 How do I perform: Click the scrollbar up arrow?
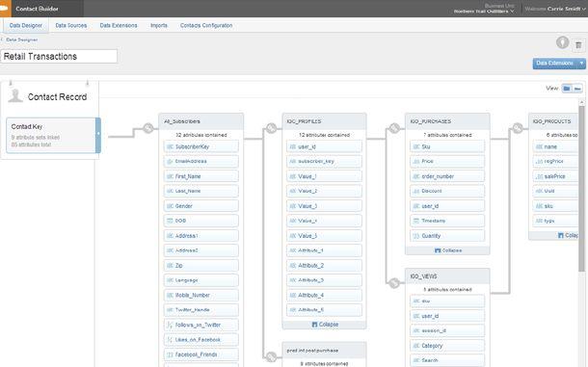pyautogui.click(x=581, y=102)
